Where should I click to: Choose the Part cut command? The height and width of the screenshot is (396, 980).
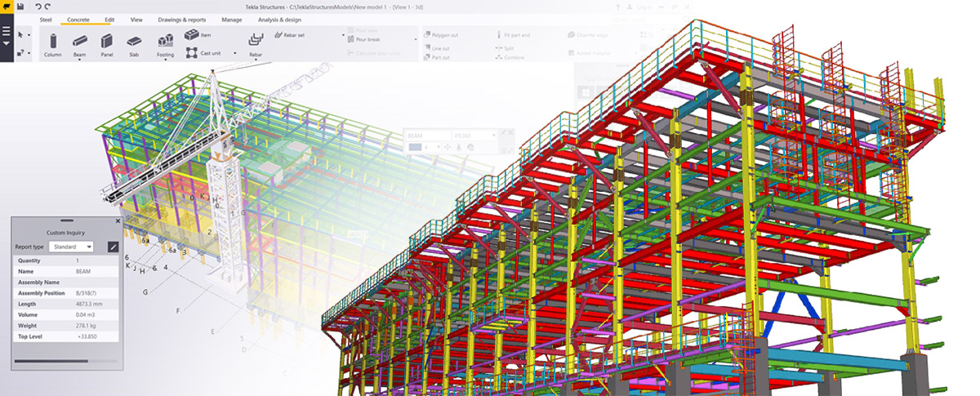pos(435,58)
